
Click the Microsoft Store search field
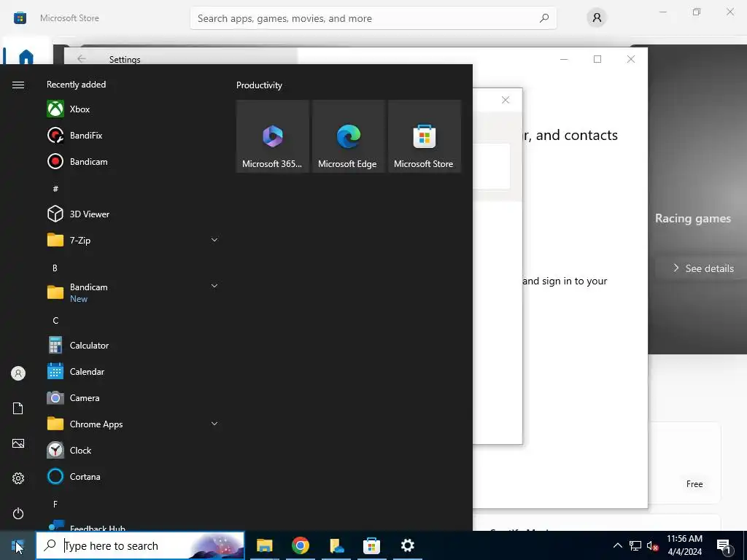point(373,18)
